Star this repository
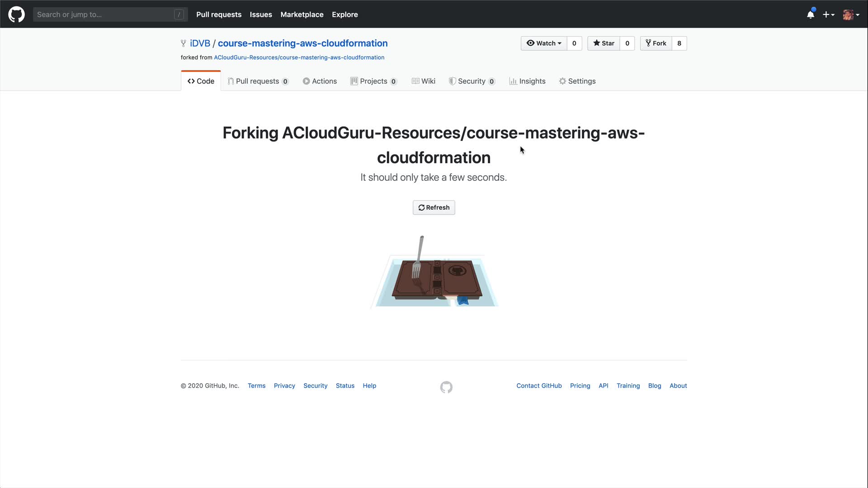Screen dimensions: 868x488 click(x=604, y=43)
